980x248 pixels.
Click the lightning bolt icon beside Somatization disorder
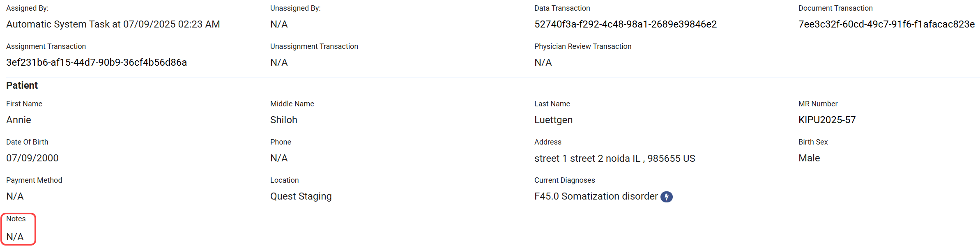[x=666, y=197]
